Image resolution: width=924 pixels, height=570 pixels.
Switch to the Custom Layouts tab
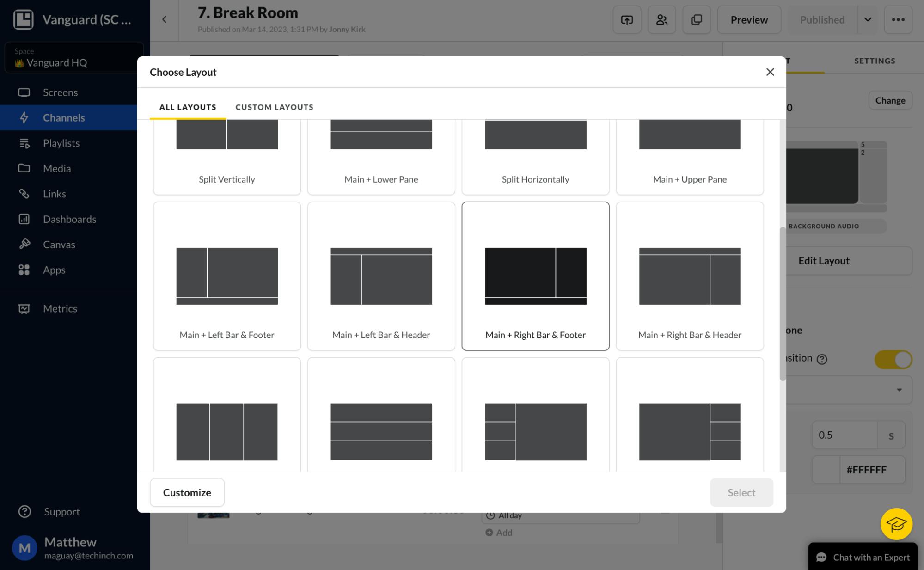click(x=274, y=107)
